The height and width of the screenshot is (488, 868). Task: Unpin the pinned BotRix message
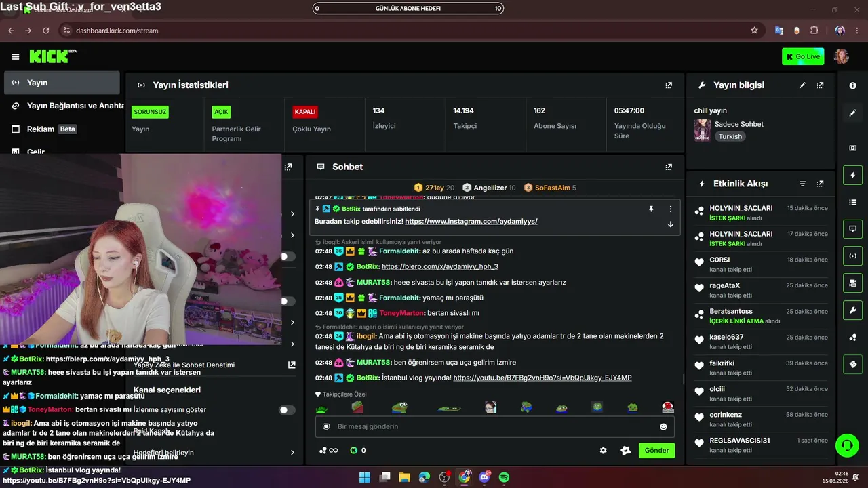click(651, 209)
